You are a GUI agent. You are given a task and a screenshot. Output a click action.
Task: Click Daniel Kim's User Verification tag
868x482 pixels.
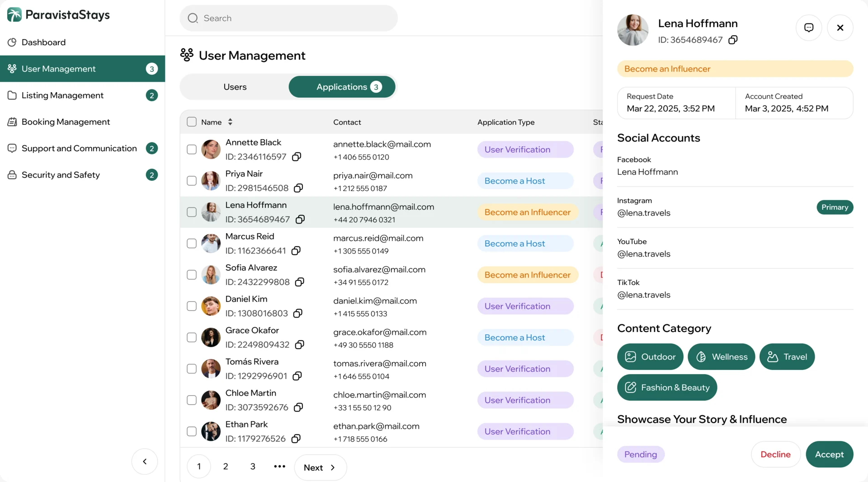(525, 306)
